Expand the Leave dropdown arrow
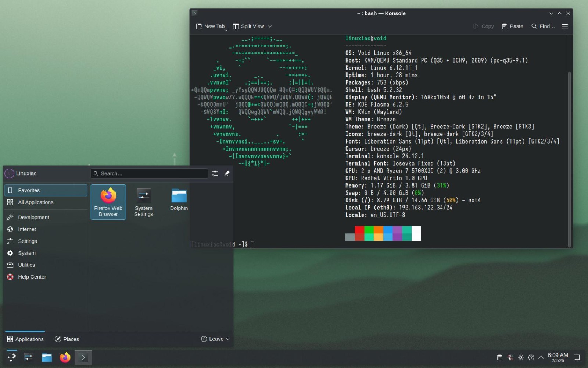588x368 pixels. click(x=228, y=339)
